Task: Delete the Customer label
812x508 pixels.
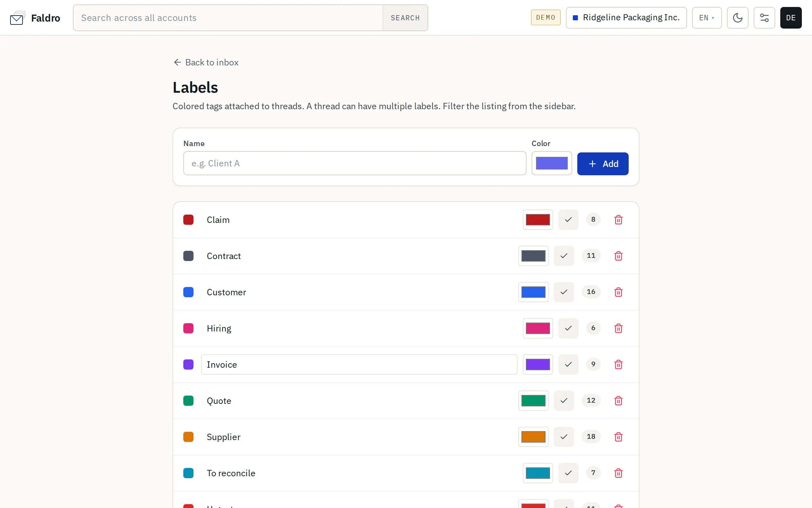Action: click(x=618, y=292)
